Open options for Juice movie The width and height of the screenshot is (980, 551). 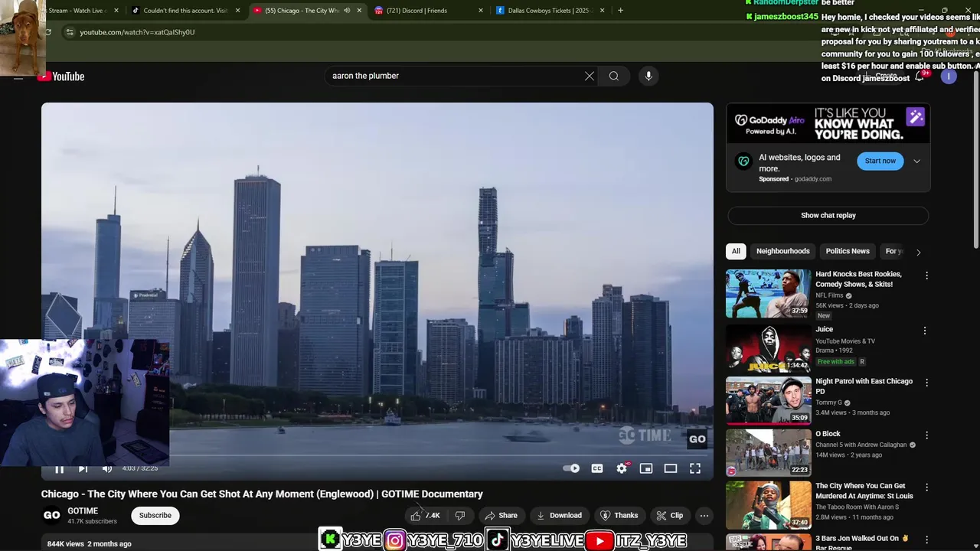(x=925, y=331)
